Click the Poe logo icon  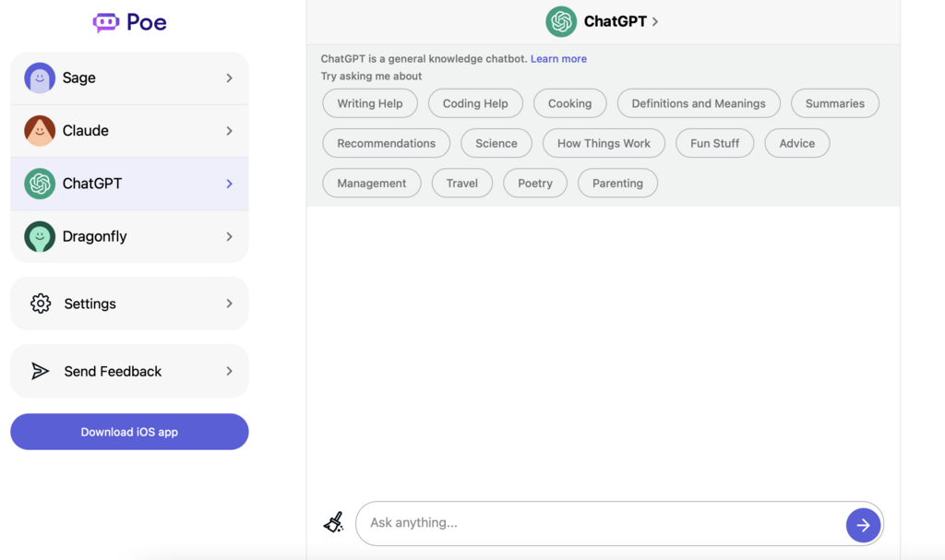(x=106, y=22)
